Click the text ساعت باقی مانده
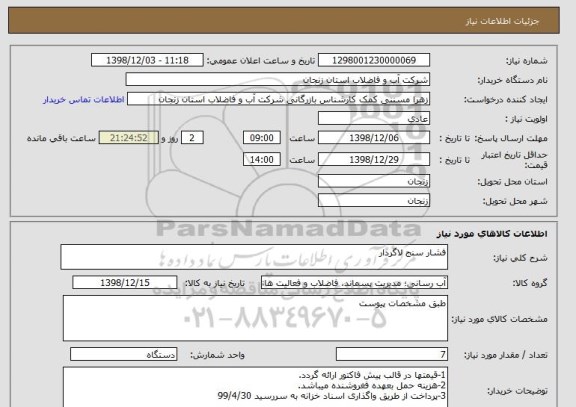The width and height of the screenshot is (576, 407). tap(61, 138)
